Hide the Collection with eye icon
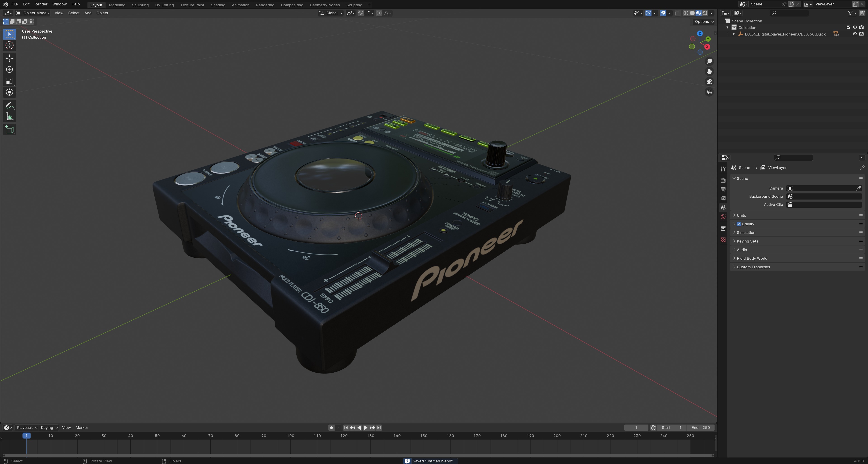Viewport: 868px width, 464px height. pos(855,27)
